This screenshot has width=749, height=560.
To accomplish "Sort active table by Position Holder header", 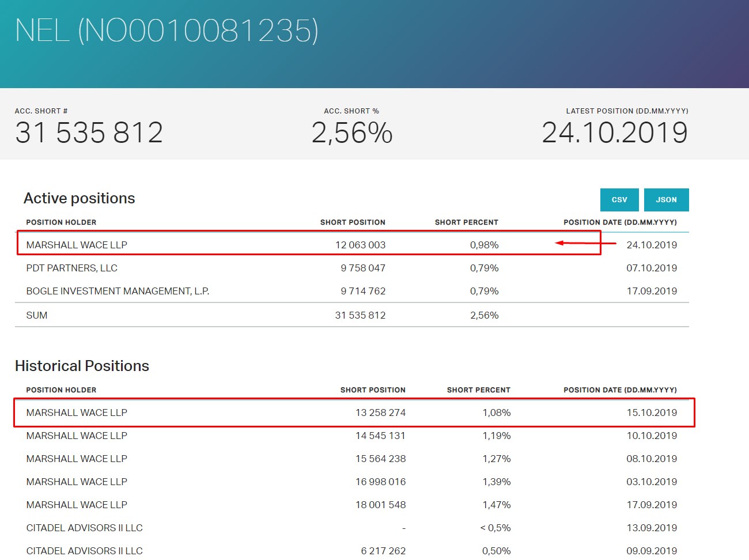I will [61, 222].
